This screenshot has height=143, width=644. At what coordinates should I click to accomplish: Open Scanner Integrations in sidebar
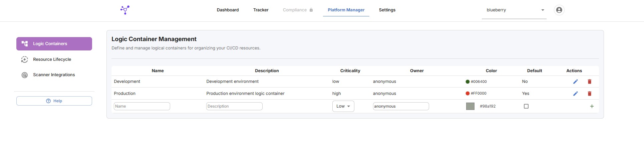[x=54, y=75]
